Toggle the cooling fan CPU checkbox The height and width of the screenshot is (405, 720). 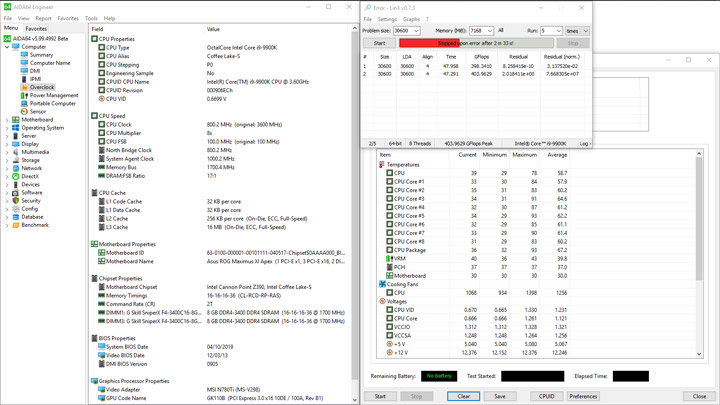coord(389,292)
